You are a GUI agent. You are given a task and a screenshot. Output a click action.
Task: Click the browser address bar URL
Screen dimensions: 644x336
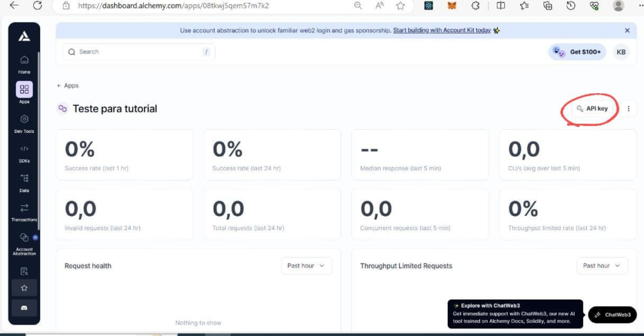[174, 6]
